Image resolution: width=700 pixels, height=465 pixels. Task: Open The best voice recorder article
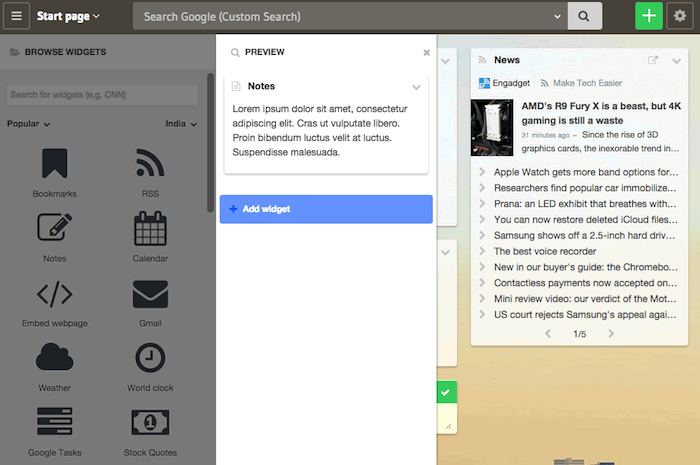click(545, 251)
